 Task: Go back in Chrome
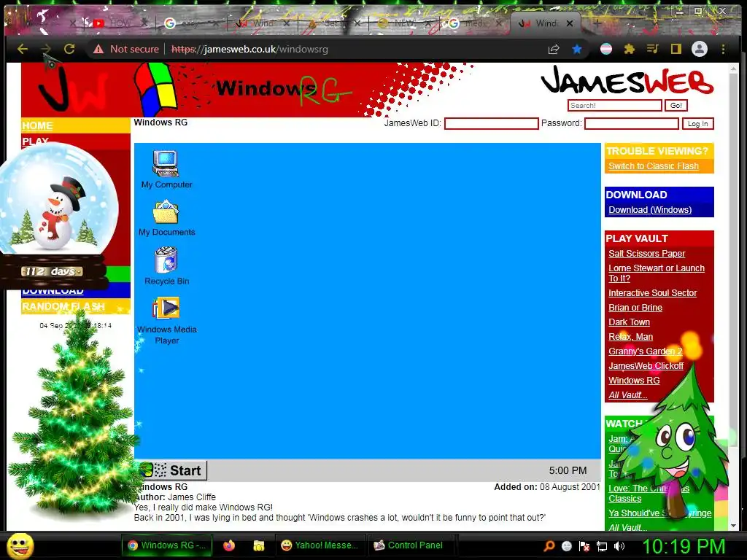(23, 49)
